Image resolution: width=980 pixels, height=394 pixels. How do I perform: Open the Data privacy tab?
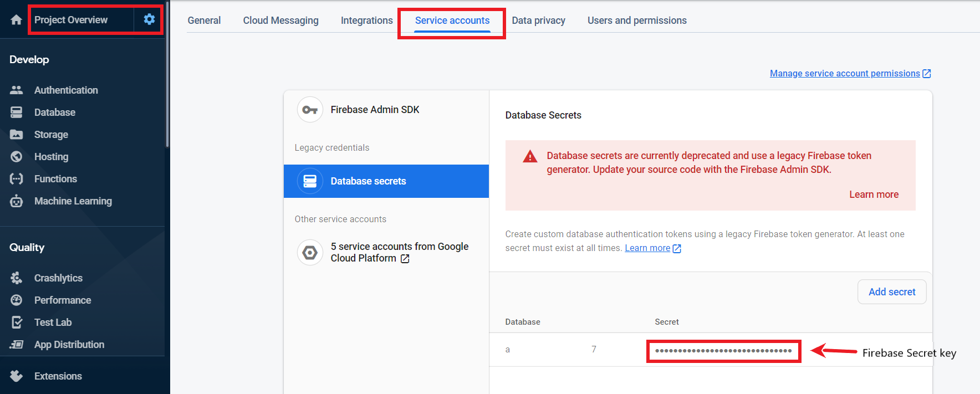click(538, 21)
